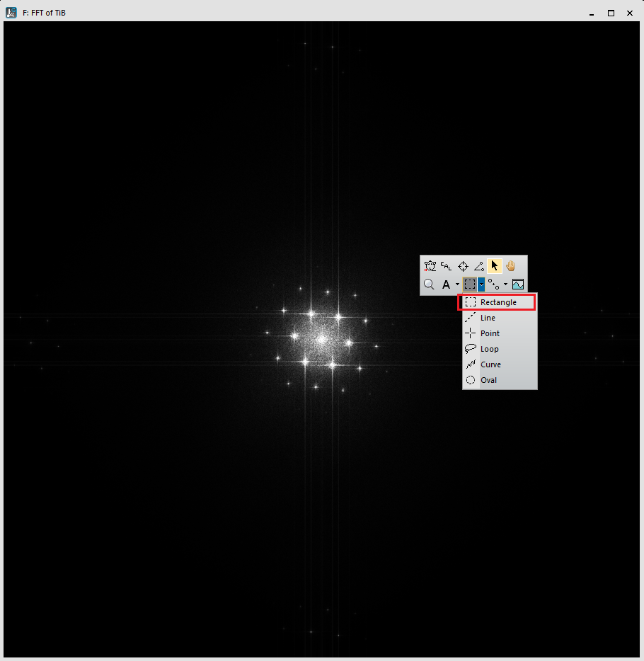The height and width of the screenshot is (661, 644).
Task: Choose Oval from the ROI menu
Action: (x=500, y=380)
